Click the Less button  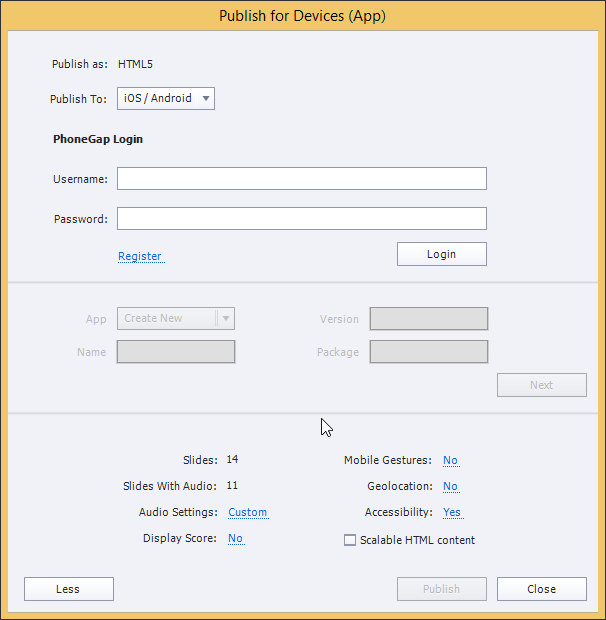pos(69,589)
